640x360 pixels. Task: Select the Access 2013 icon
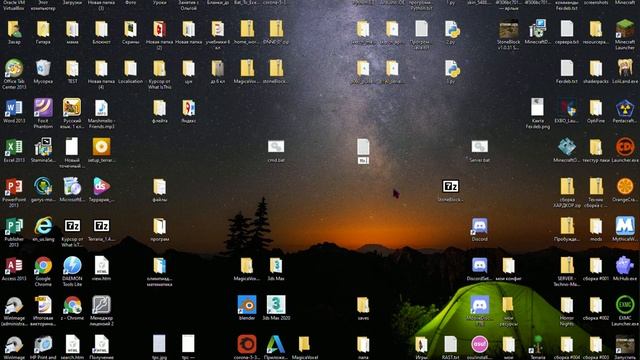[x=14, y=266]
